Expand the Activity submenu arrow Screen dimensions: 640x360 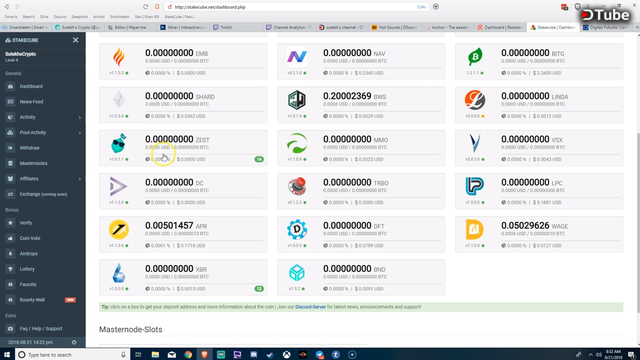pos(80,118)
